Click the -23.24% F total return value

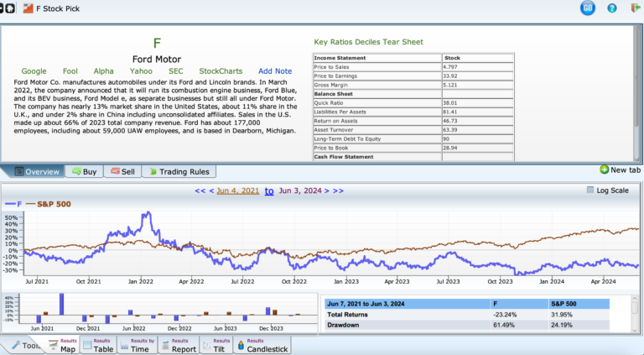click(x=505, y=315)
